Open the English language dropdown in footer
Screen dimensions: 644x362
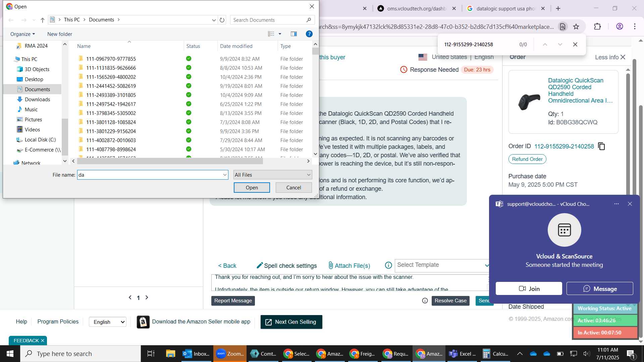(x=108, y=322)
